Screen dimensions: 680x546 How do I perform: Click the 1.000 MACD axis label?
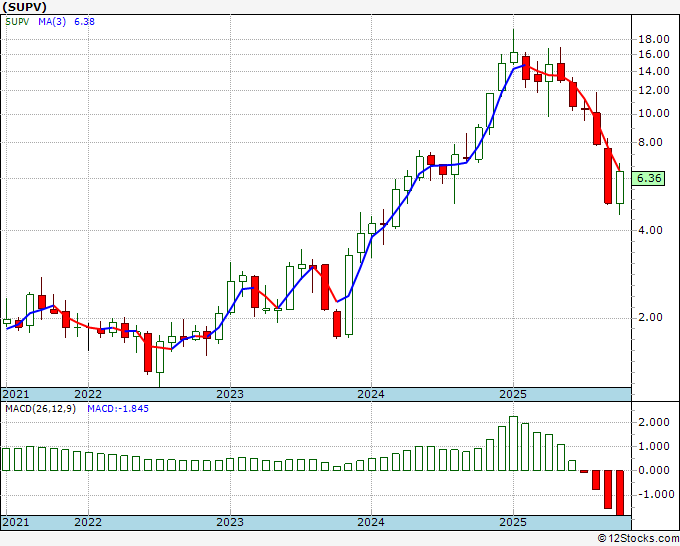656,446
